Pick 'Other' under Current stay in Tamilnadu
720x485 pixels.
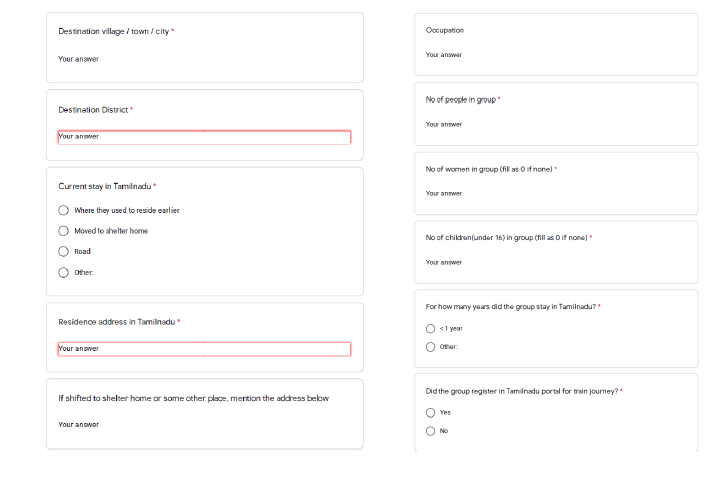click(x=64, y=272)
